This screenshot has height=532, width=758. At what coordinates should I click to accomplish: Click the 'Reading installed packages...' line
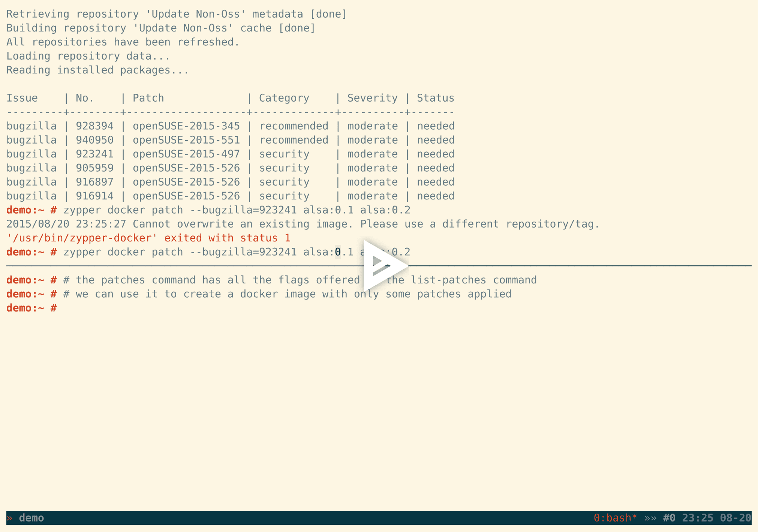coord(97,70)
